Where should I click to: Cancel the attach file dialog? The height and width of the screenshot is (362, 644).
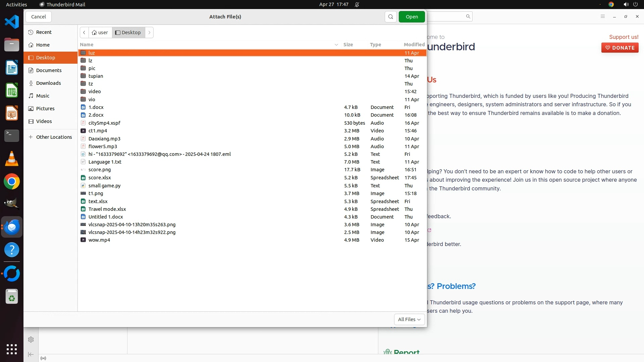tap(39, 17)
